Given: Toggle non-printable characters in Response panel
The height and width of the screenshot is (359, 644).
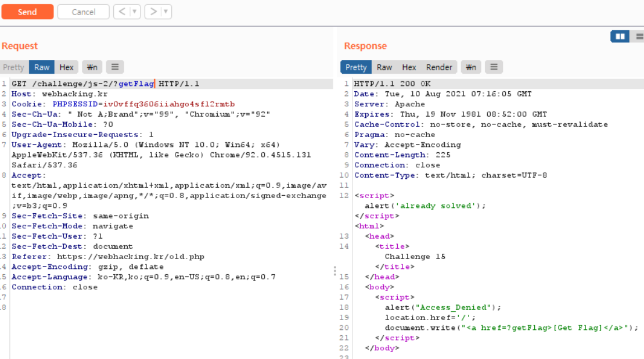Looking at the screenshot, I should 471,67.
